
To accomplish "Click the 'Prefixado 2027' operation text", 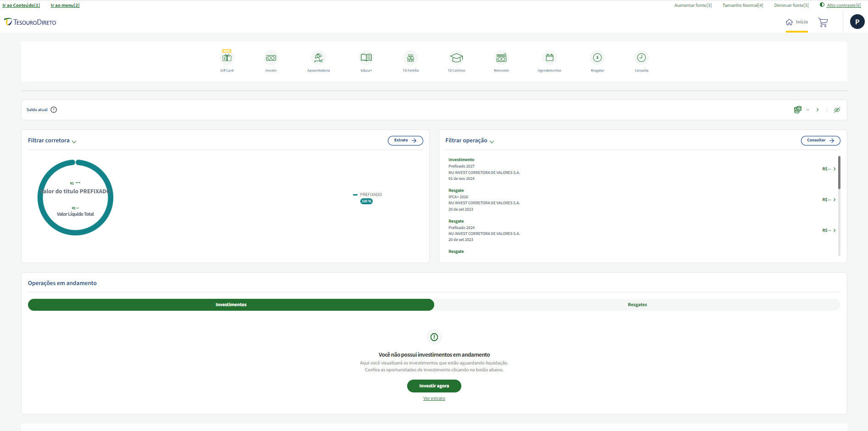I will [x=461, y=166].
